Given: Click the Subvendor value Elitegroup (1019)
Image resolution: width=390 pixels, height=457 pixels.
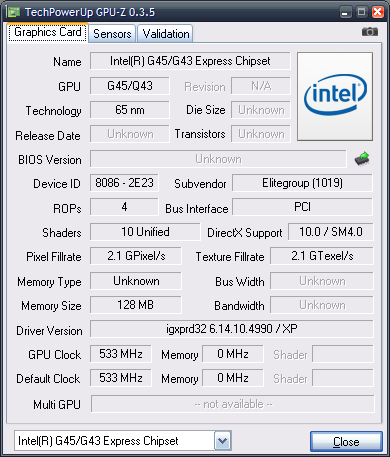Looking at the screenshot, I should click(x=302, y=183).
